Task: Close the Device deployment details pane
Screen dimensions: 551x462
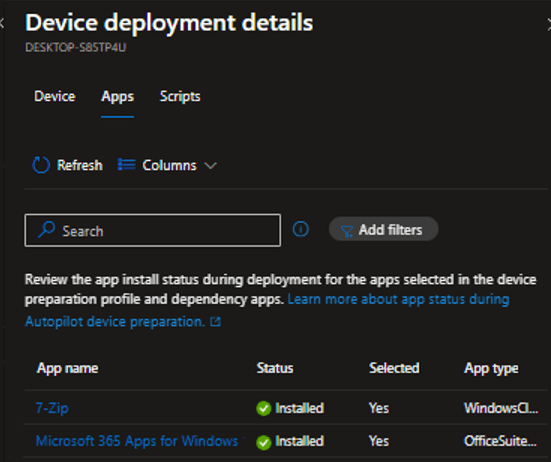Action: click(x=549, y=24)
